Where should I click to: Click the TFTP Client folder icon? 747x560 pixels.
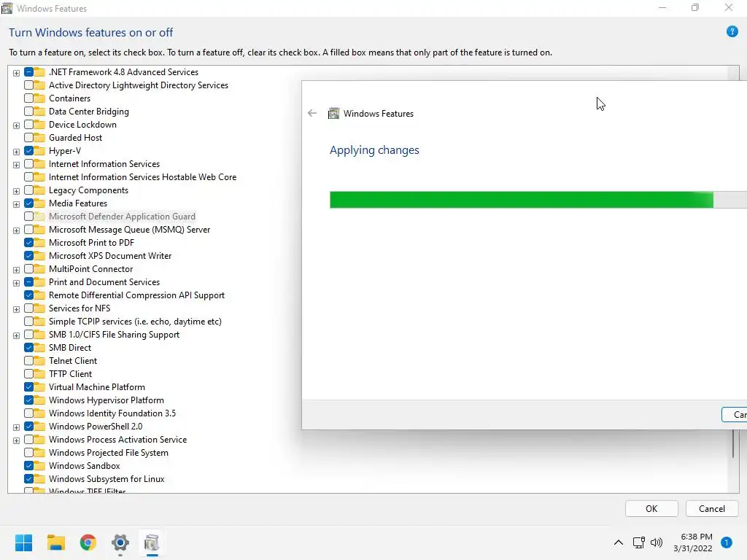39,374
